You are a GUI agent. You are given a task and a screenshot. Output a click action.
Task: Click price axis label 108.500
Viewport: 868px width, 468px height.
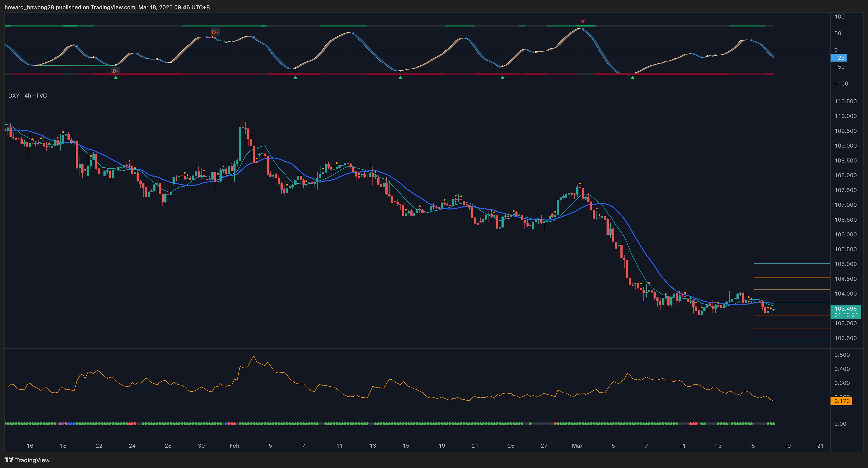[x=845, y=160]
